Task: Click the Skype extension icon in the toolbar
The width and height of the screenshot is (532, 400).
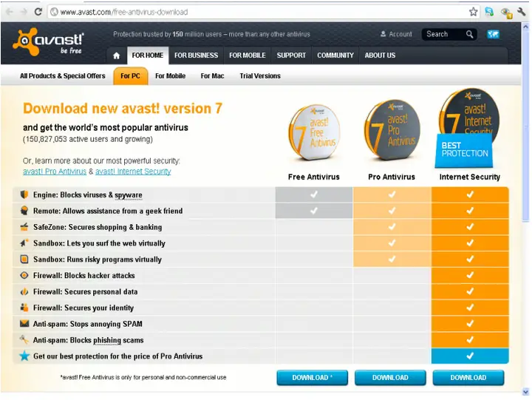Action: click(489, 12)
